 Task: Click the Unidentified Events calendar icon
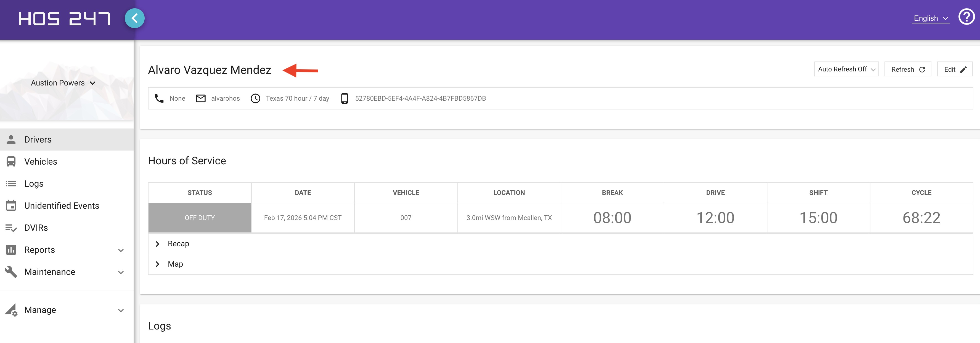(11, 205)
